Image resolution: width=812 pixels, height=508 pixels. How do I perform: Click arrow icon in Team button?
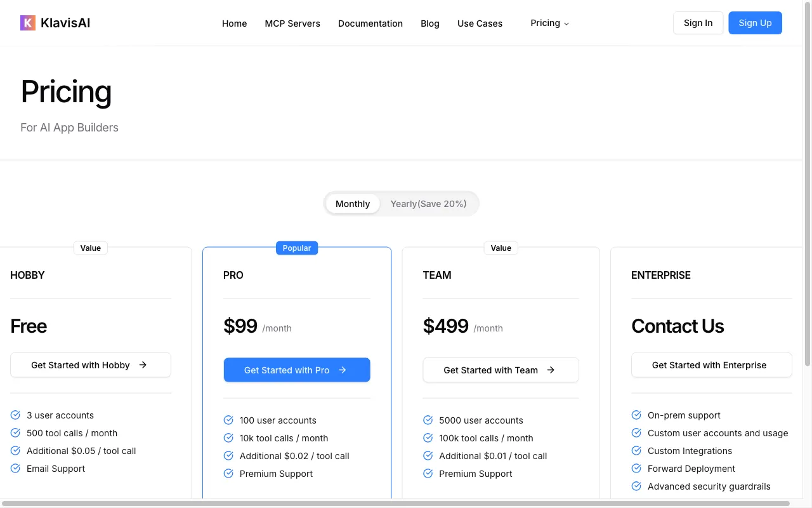coord(551,370)
